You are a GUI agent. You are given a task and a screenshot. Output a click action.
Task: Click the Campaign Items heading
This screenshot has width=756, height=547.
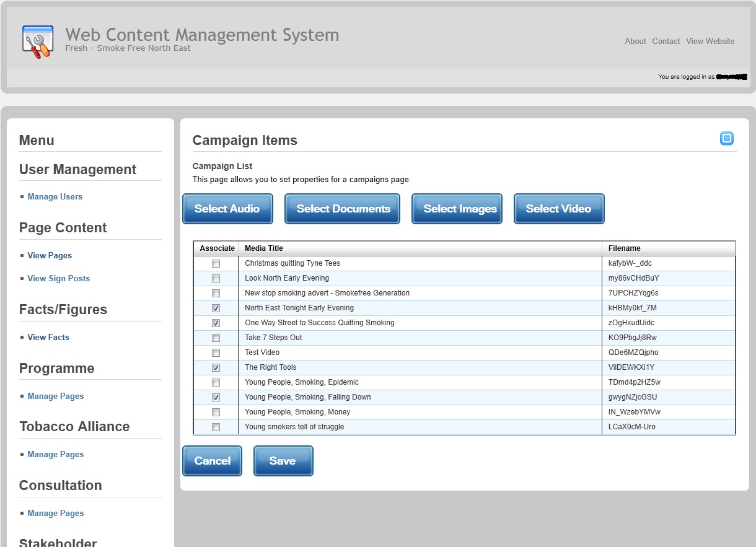tap(245, 141)
